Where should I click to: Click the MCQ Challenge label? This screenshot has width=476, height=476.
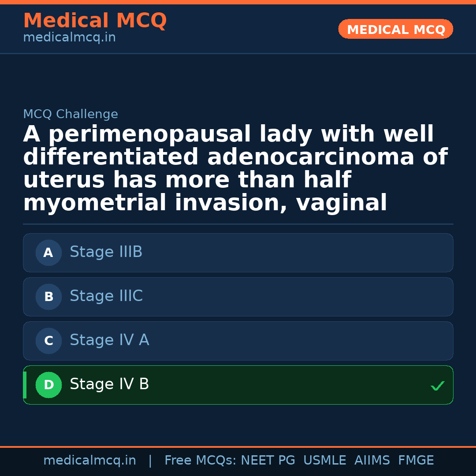tap(71, 114)
